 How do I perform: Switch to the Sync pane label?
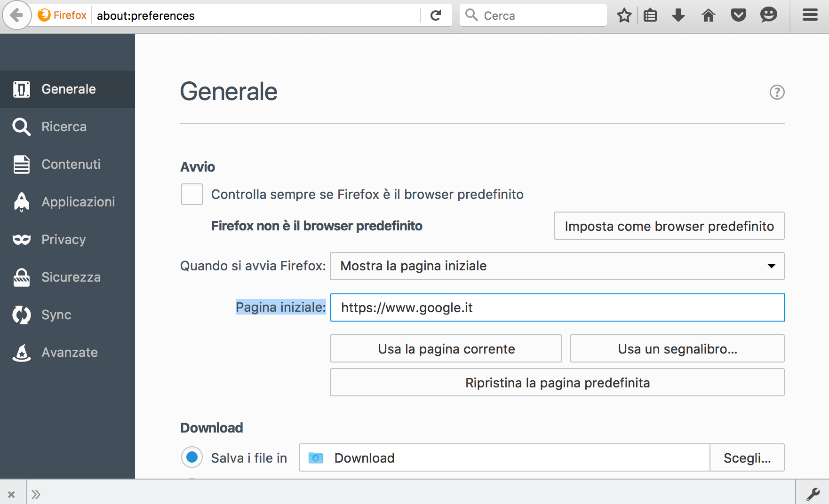tap(56, 315)
